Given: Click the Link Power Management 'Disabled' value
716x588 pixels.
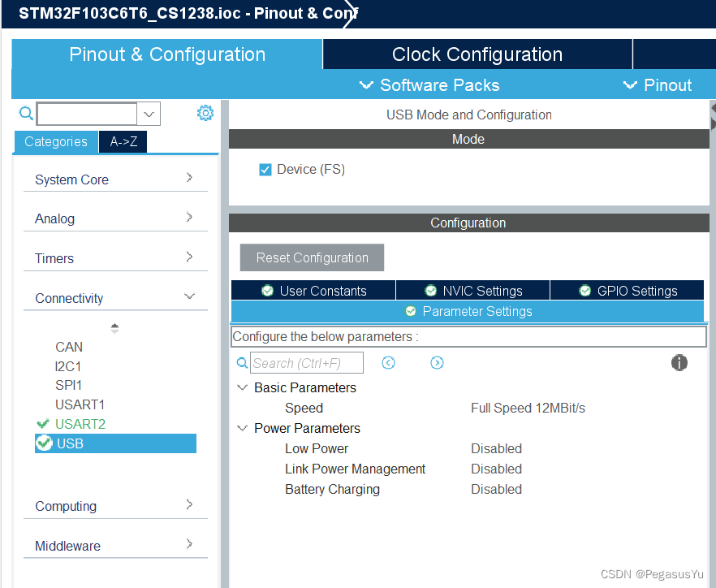Looking at the screenshot, I should point(496,469).
